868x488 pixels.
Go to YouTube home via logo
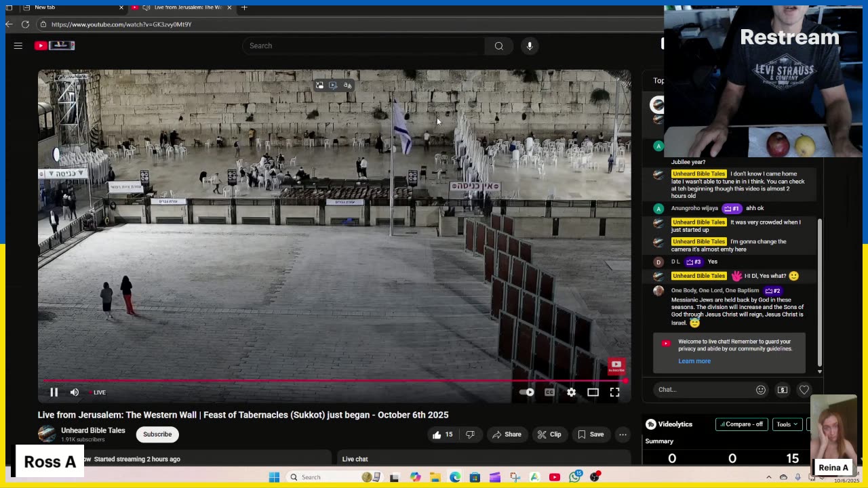[x=54, y=45]
